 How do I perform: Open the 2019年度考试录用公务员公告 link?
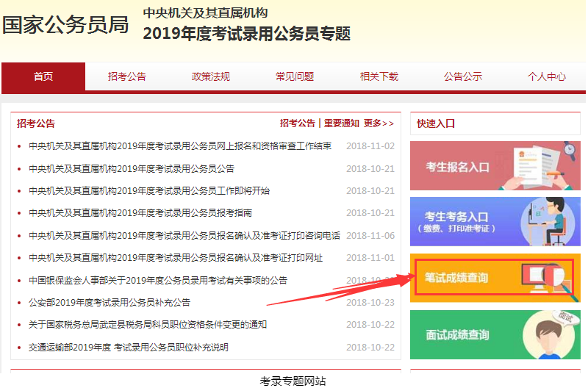point(132,169)
